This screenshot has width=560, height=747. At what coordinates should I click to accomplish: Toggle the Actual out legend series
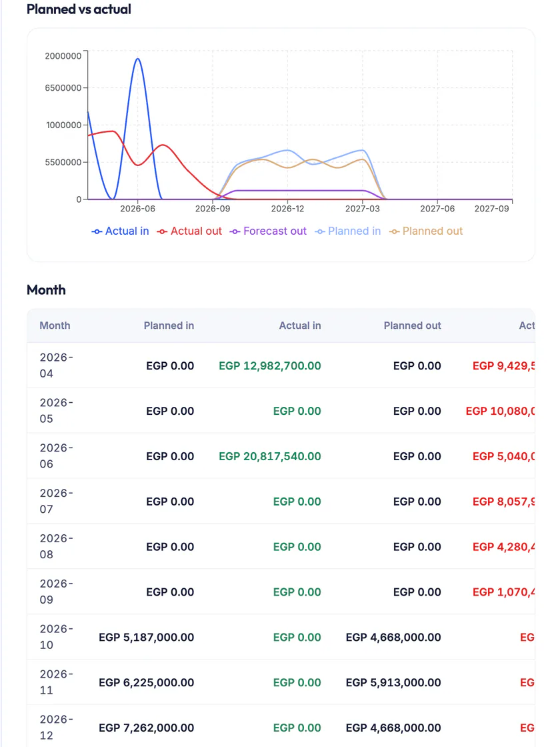(x=189, y=231)
